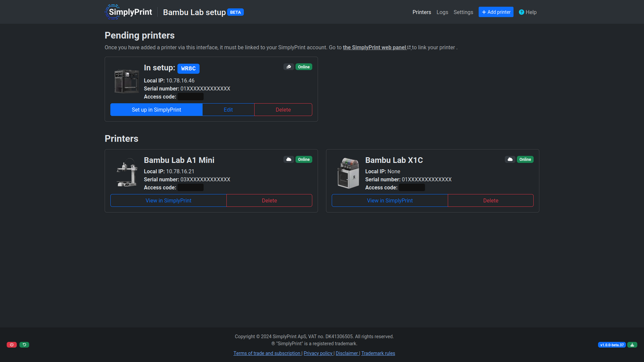
Task: Click the Local IP 10.78.16.46 text
Action: 169,80
